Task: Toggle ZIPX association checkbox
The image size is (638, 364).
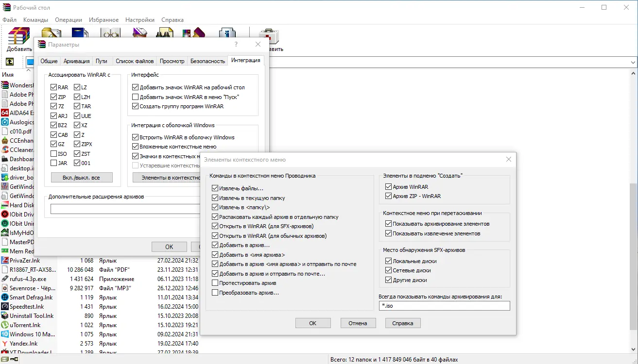Action: tap(77, 144)
